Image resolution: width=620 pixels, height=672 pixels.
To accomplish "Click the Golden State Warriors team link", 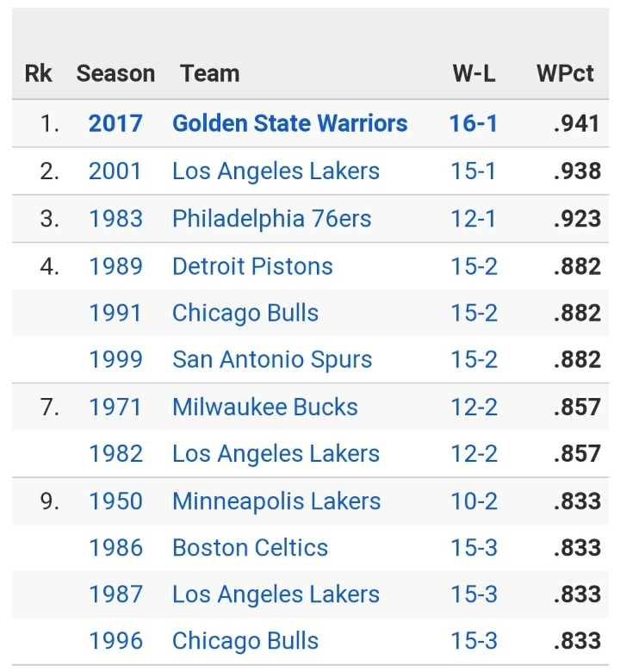I will [289, 123].
